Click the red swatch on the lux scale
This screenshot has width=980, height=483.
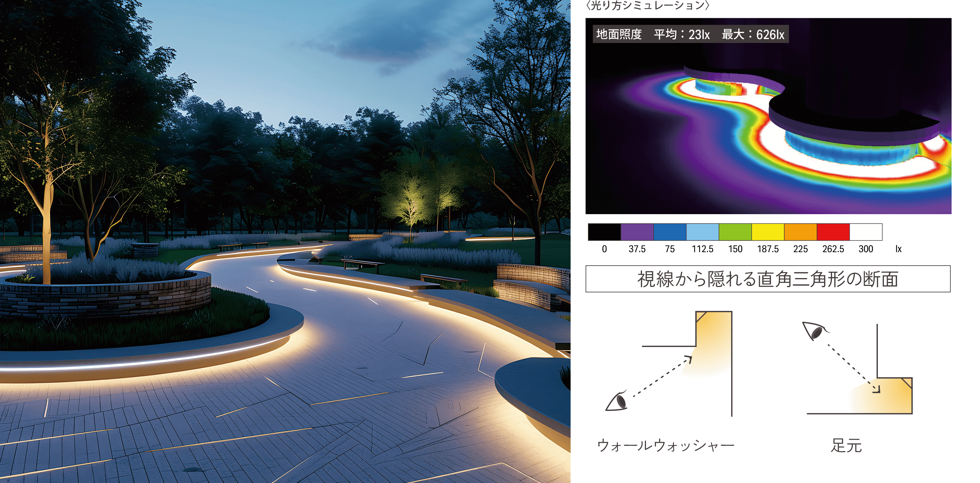833,232
